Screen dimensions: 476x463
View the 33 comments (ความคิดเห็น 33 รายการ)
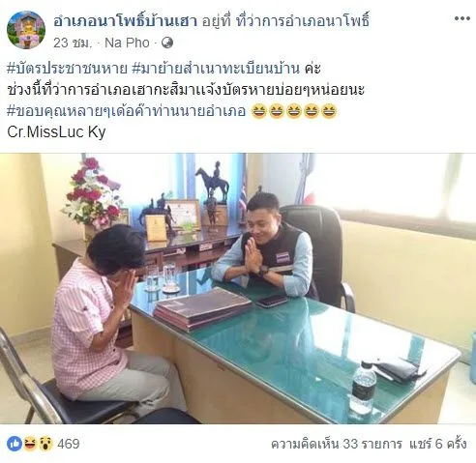pos(337,444)
